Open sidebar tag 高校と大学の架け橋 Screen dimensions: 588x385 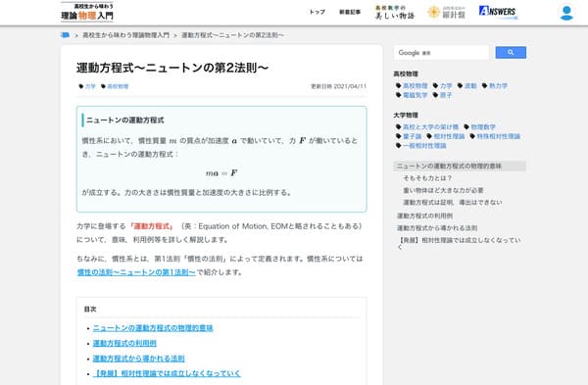tap(430, 127)
